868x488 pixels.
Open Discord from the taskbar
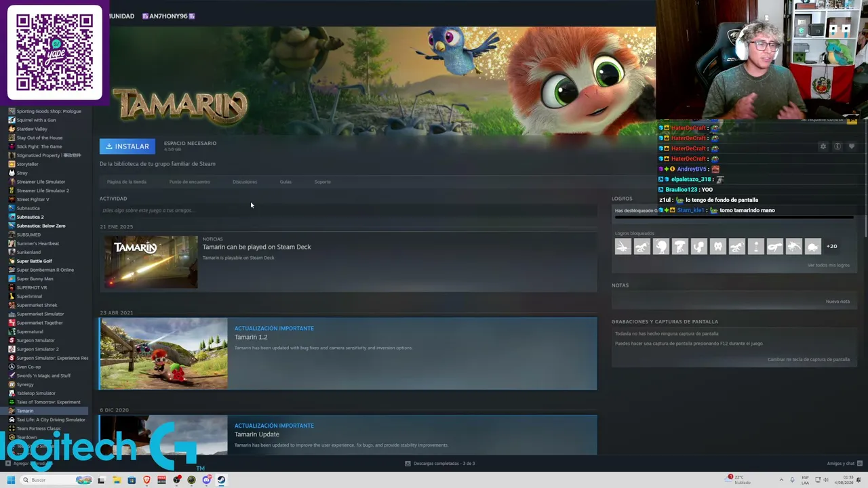coord(206,480)
